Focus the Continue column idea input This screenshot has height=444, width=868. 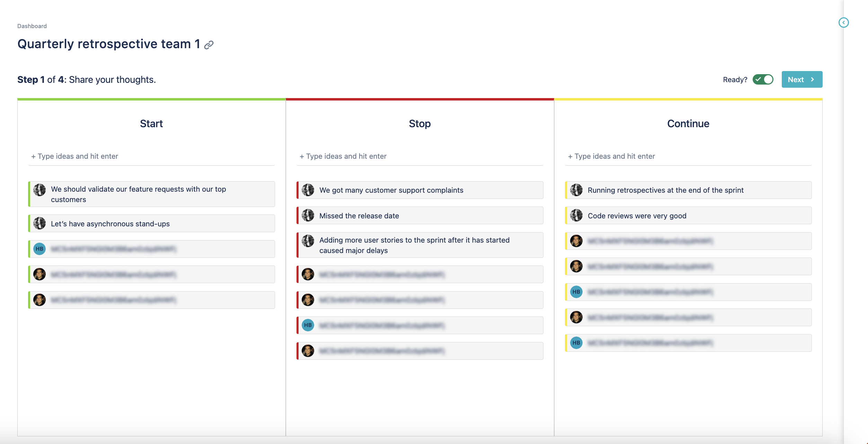point(688,156)
